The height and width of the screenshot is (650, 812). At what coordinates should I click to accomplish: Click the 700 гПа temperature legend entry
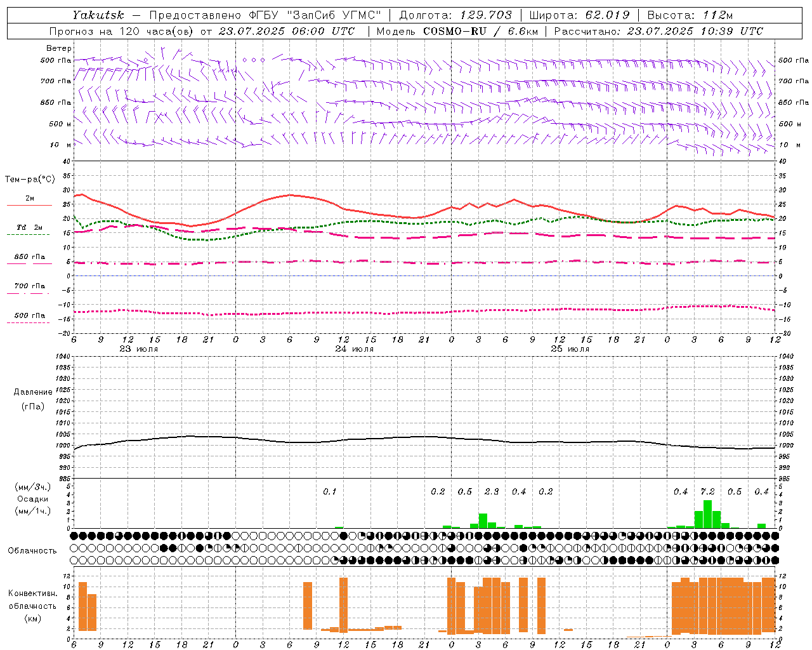coord(29,288)
